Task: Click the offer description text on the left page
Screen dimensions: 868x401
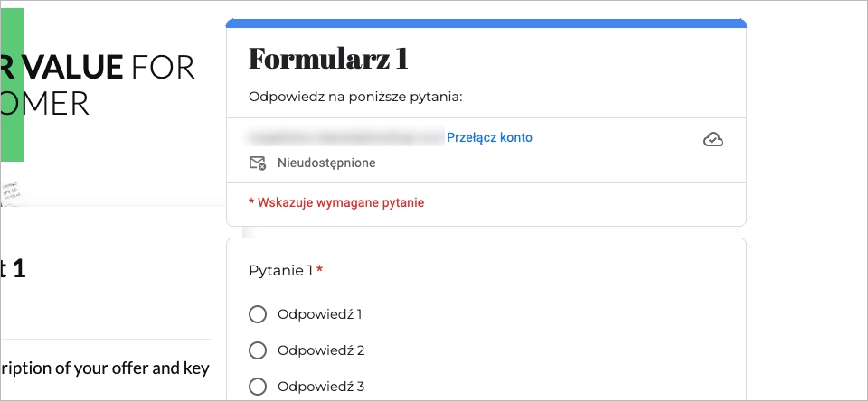Action: [106, 368]
